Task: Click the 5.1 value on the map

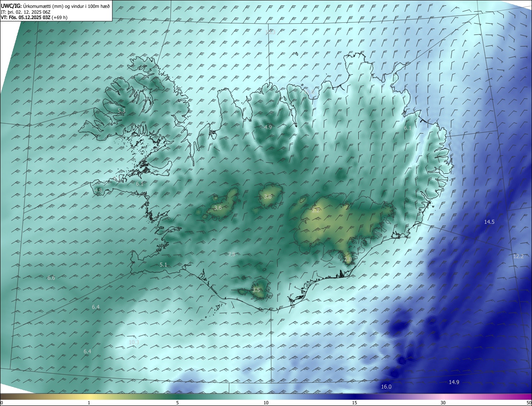Action: coord(163,264)
